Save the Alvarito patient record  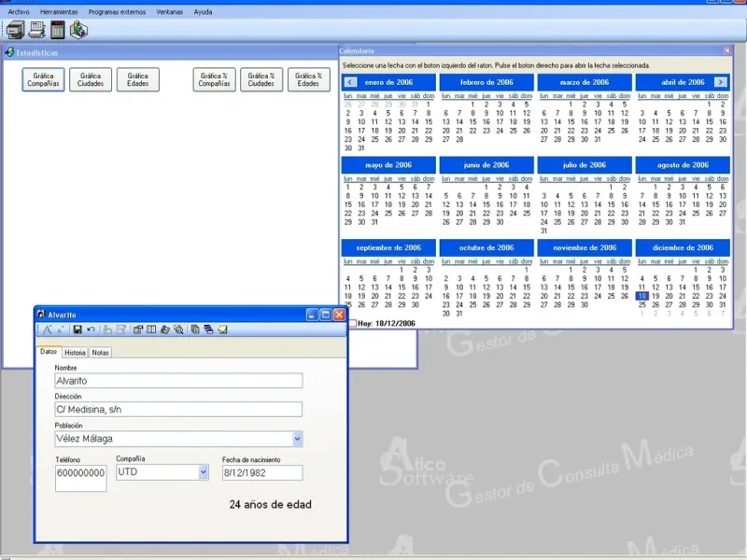[x=78, y=329]
